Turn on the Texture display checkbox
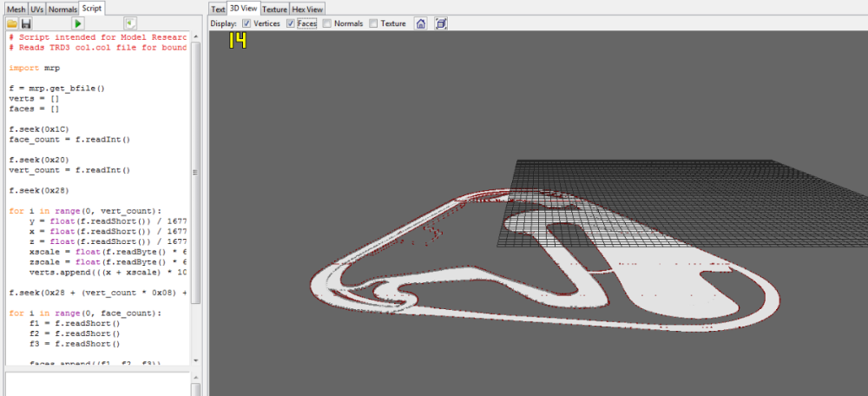 click(x=374, y=23)
